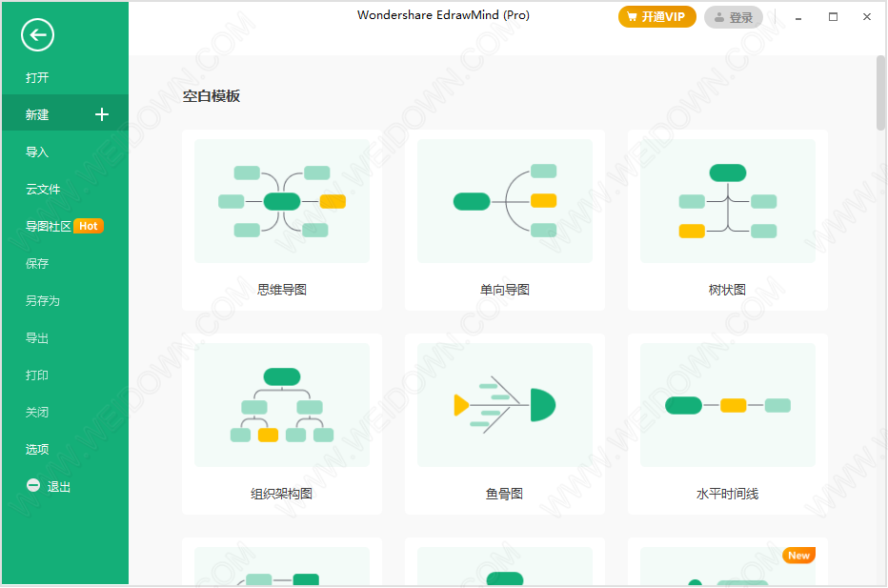The width and height of the screenshot is (888, 588).
Task: Choose the 单向导图 template diagram
Action: click(x=504, y=201)
